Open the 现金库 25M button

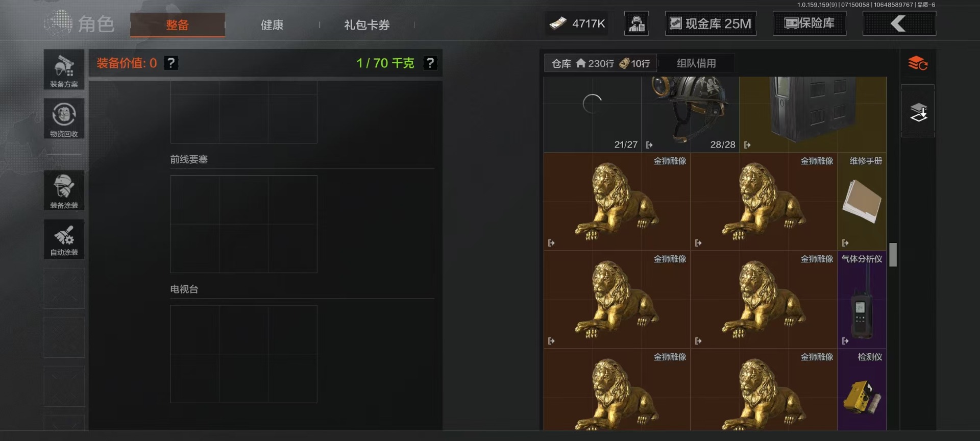coord(710,23)
